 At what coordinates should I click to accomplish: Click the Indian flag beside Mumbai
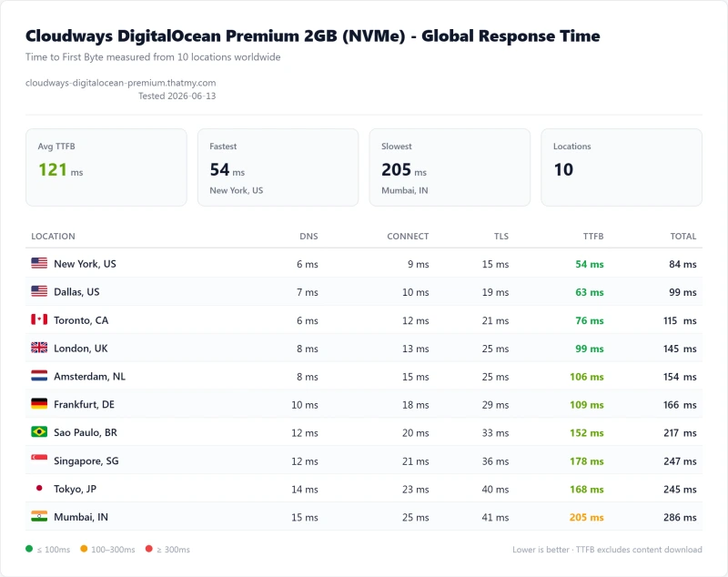(39, 516)
